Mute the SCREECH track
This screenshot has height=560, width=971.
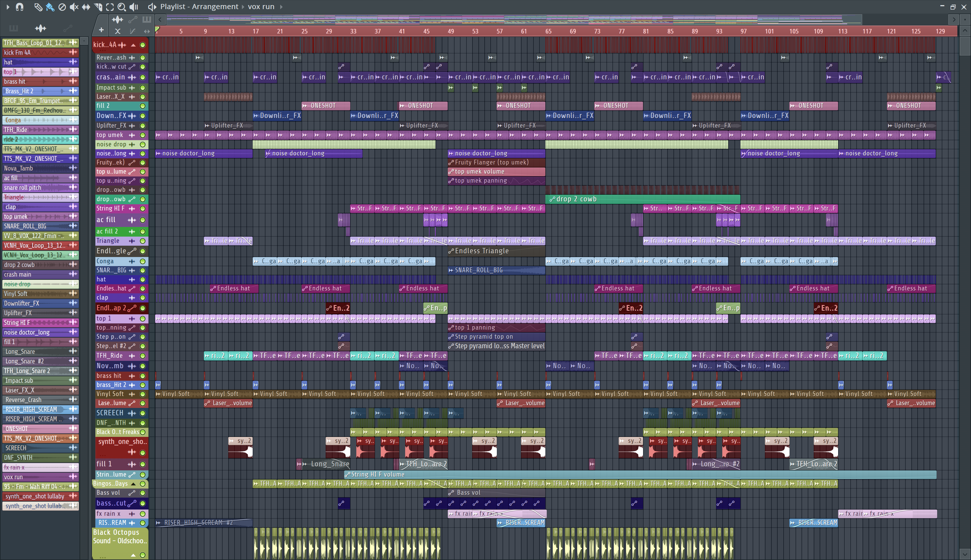tap(143, 413)
